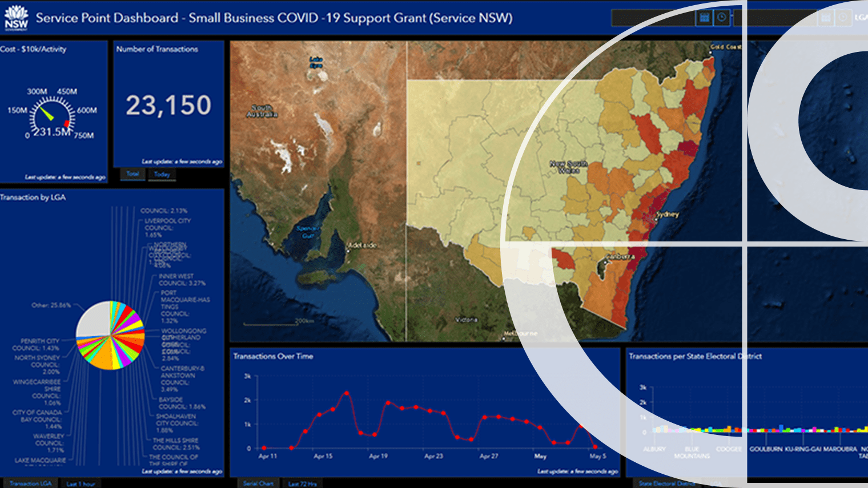The image size is (868, 488).
Task: Click the Transactions Over Time panel title
Action: pos(273,356)
